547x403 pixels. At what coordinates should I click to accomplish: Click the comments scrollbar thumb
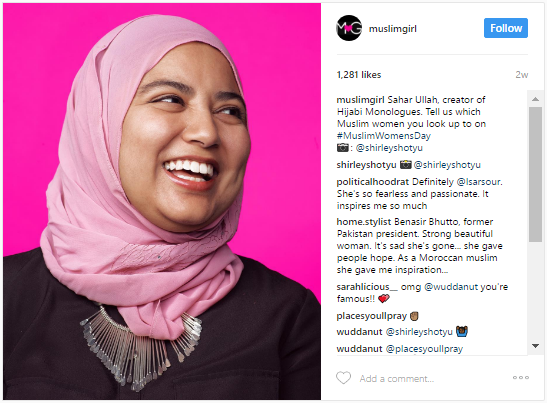(535, 174)
